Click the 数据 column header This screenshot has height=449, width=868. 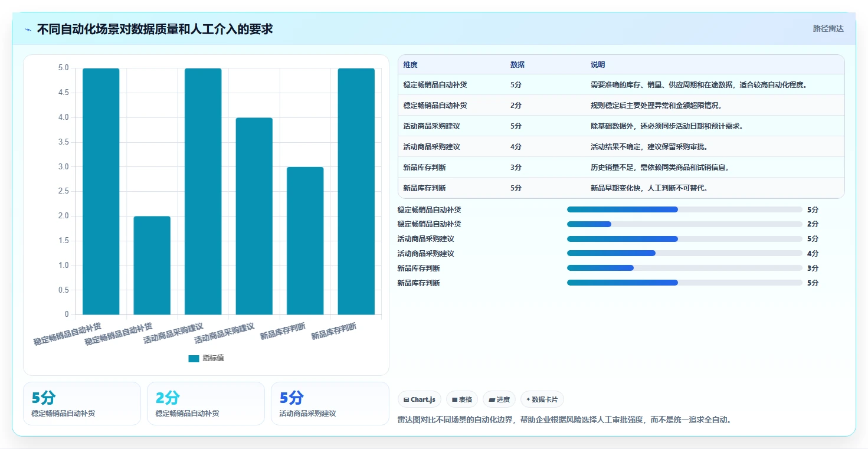coord(517,65)
